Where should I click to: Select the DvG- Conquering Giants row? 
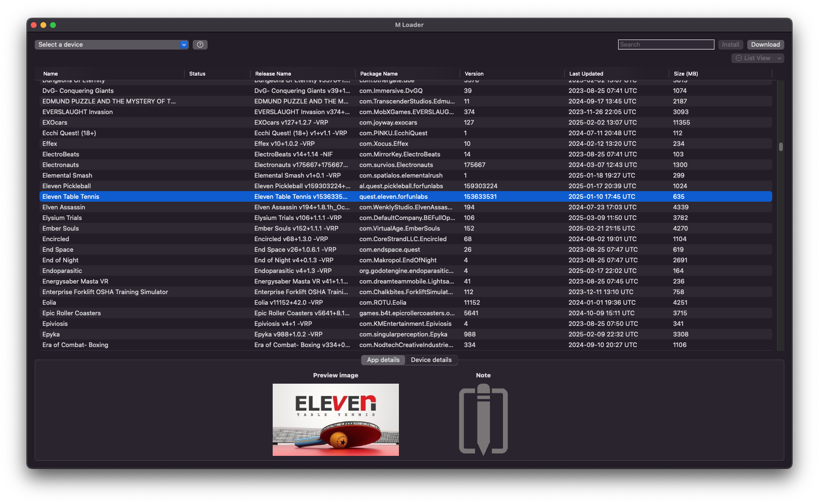pyautogui.click(x=406, y=91)
